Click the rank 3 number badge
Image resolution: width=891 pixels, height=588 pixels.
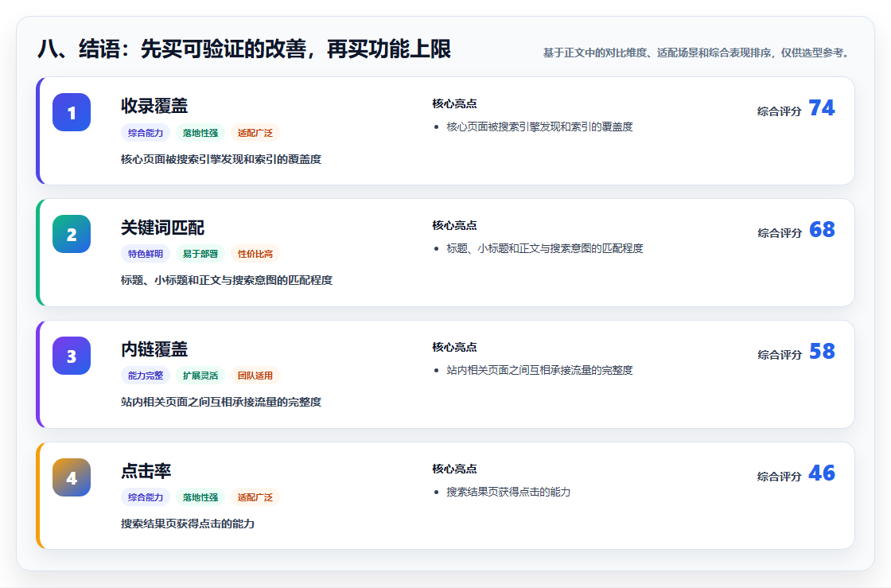pyautogui.click(x=72, y=356)
